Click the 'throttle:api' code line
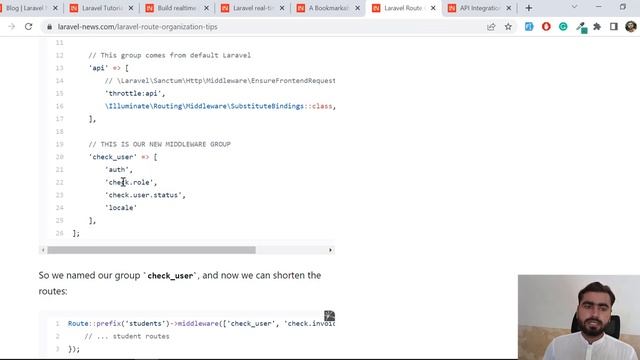640x360 pixels. point(135,93)
